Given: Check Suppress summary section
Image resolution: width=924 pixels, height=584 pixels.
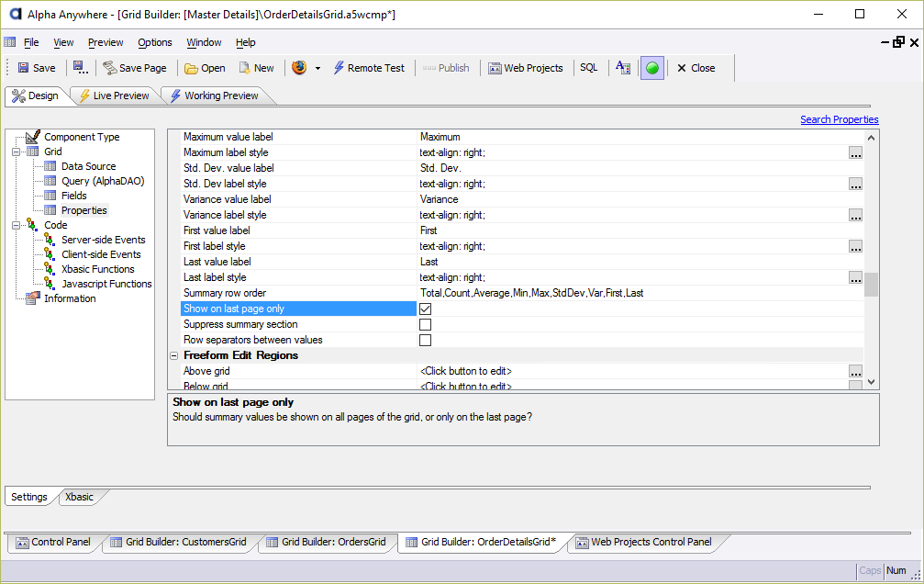Looking at the screenshot, I should [425, 324].
